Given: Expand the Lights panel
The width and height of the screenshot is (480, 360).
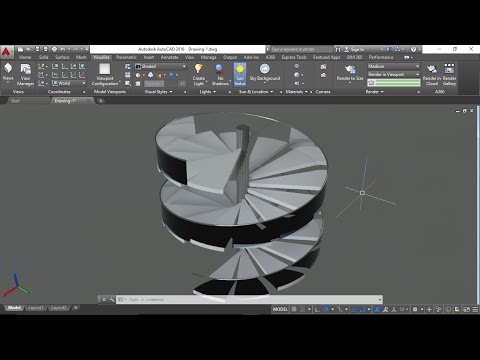Looking at the screenshot, I should click(x=207, y=92).
